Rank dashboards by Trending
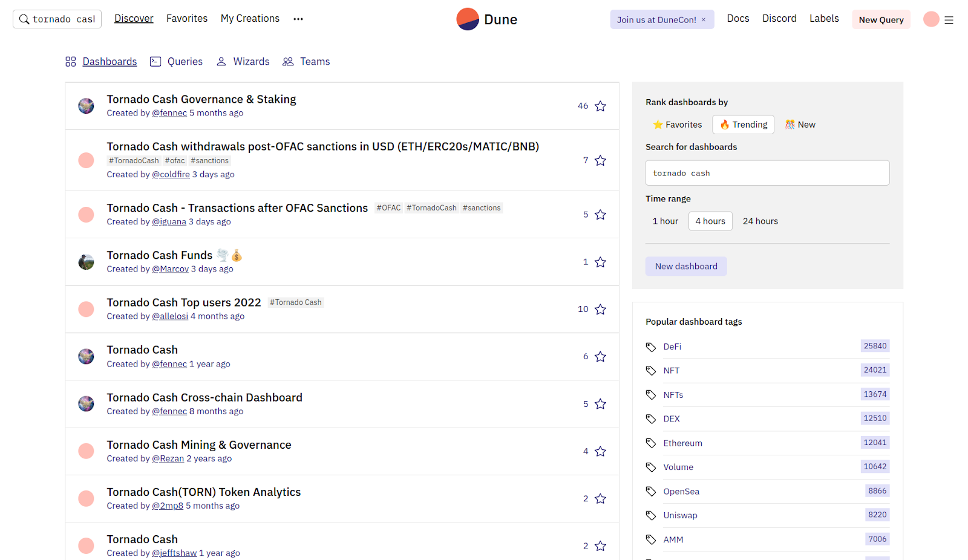The height and width of the screenshot is (560, 968). [743, 125]
